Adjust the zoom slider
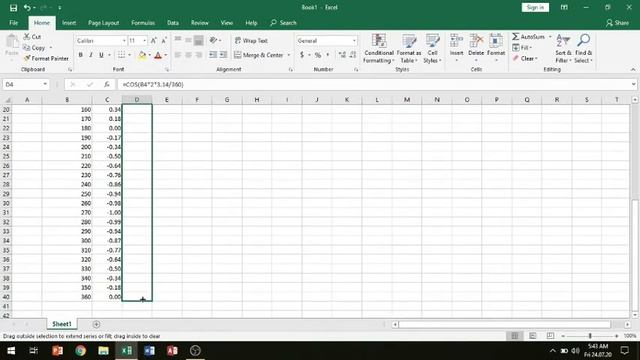This screenshot has height=360, width=640. [x=590, y=336]
